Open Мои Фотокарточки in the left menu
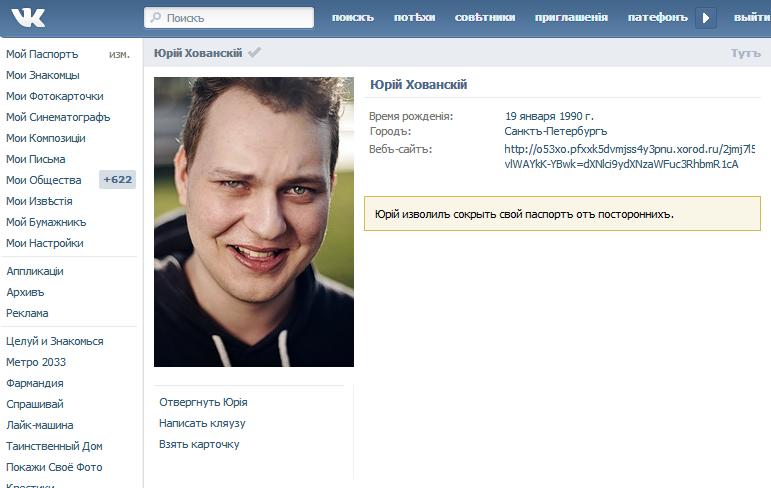 tap(54, 96)
